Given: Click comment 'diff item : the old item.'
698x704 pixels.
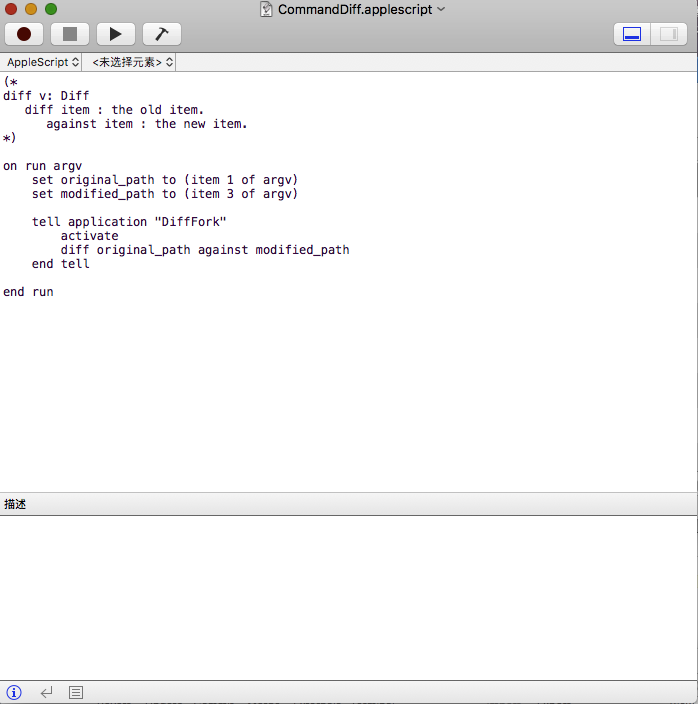Looking at the screenshot, I should coord(114,110).
